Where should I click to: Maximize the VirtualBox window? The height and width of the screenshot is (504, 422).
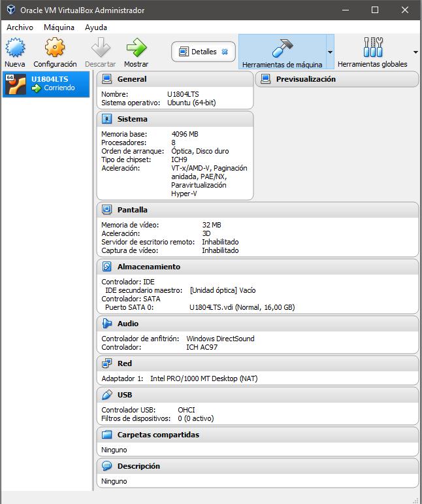coord(375,10)
